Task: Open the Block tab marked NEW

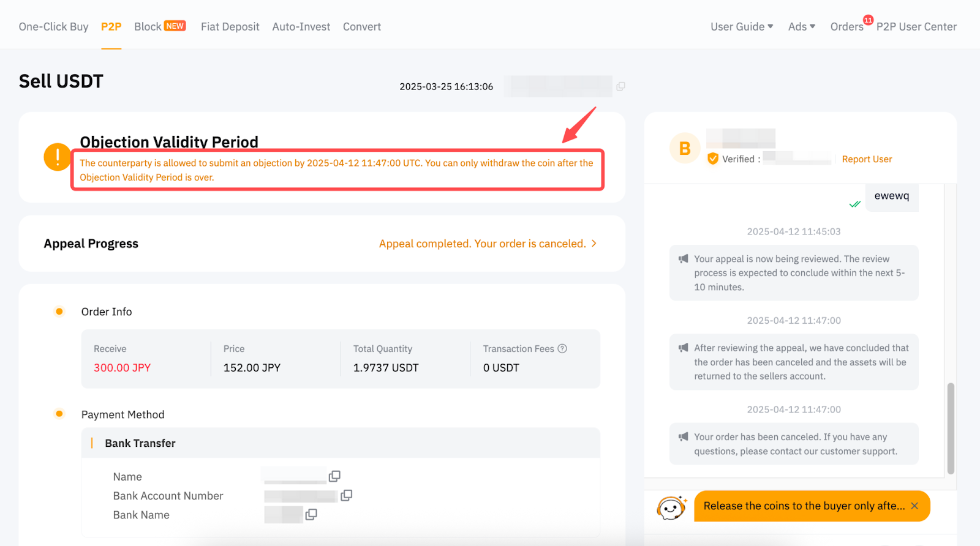Action: coord(159,26)
